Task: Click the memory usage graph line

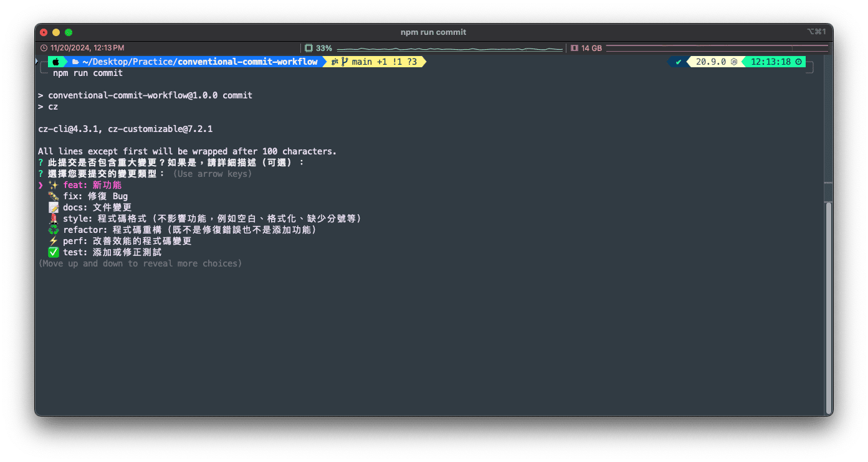Action: (717, 48)
